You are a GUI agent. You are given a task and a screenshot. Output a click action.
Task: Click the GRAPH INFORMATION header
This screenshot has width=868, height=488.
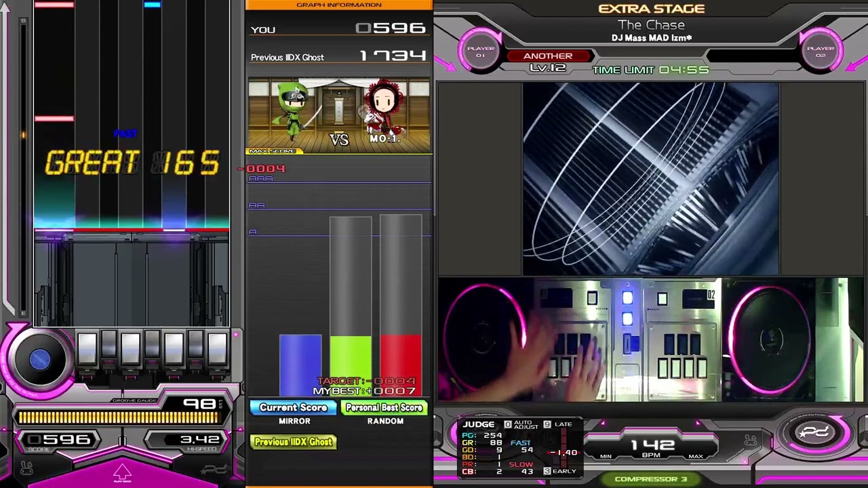338,5
